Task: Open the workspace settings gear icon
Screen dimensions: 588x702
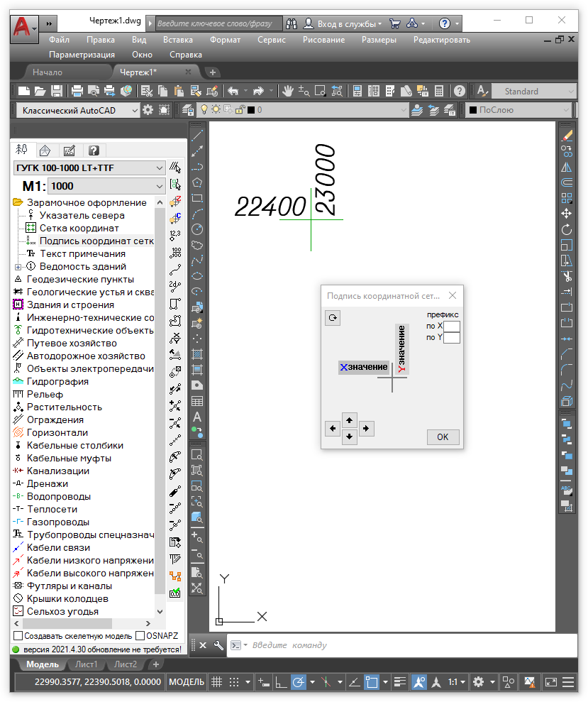Action: tap(148, 110)
